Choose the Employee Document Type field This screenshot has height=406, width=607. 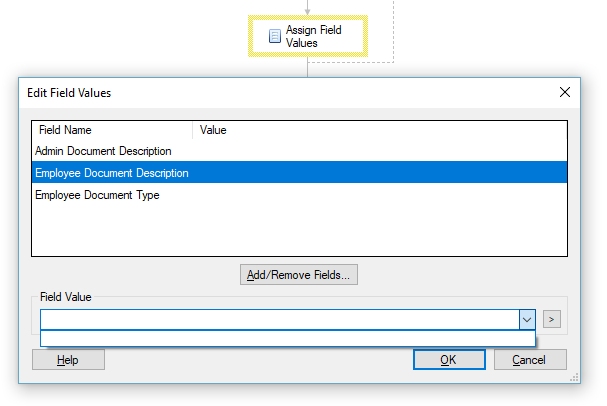pyautogui.click(x=299, y=195)
